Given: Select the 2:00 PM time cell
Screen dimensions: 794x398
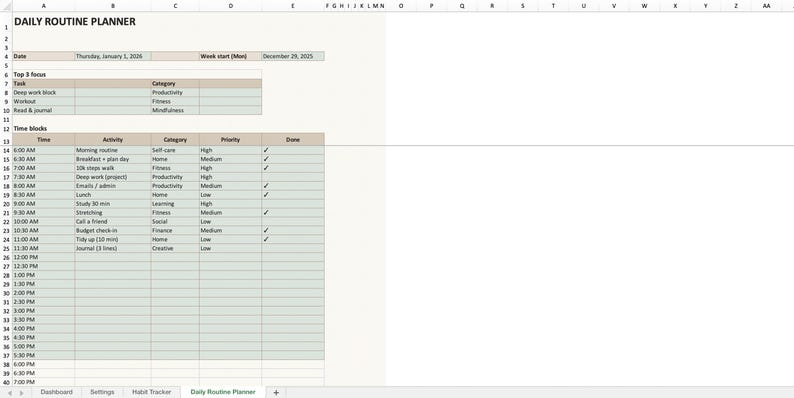Looking at the screenshot, I should click(44, 293).
